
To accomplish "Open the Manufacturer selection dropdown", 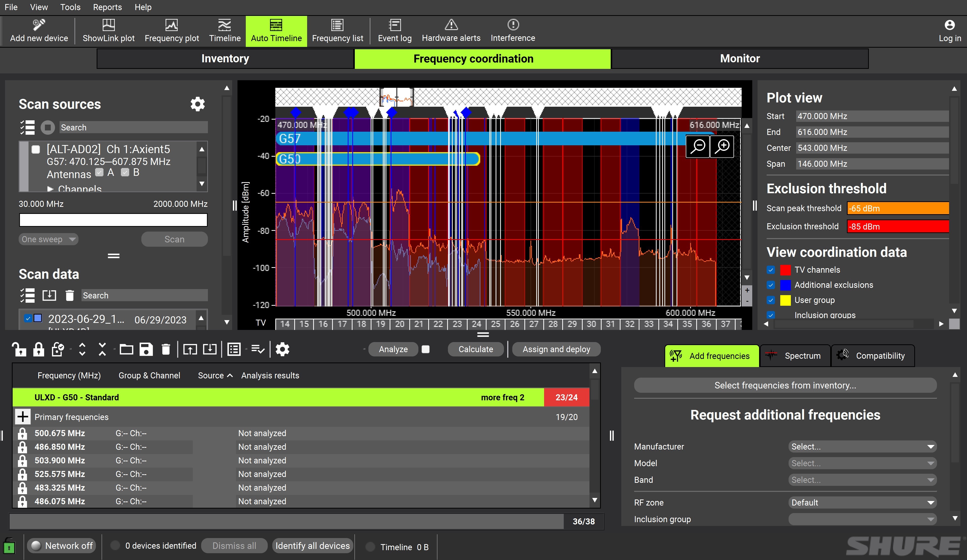I will tap(862, 446).
